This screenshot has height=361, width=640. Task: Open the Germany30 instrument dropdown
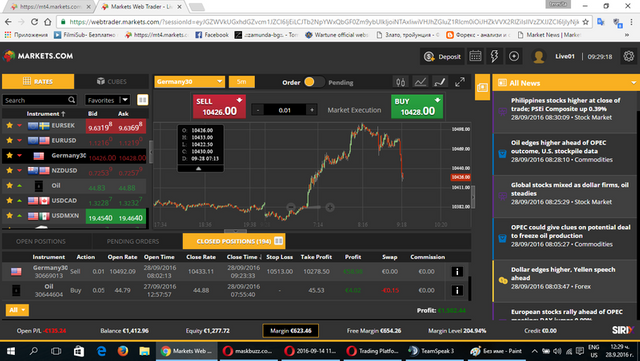[189, 82]
